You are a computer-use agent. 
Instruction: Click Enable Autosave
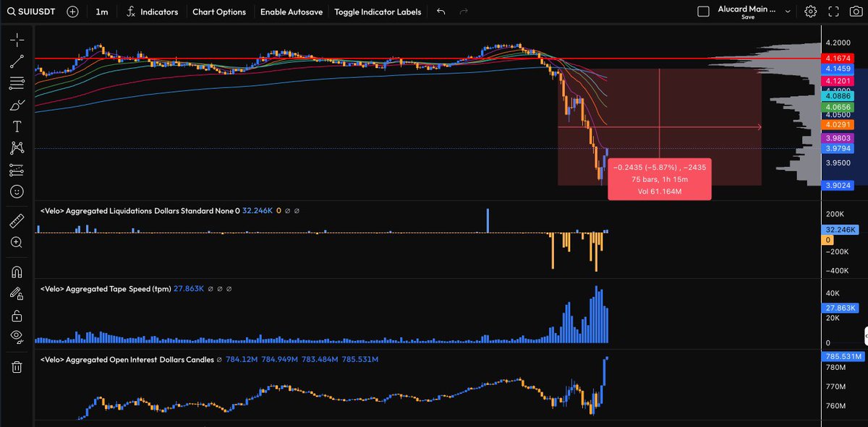tap(292, 12)
